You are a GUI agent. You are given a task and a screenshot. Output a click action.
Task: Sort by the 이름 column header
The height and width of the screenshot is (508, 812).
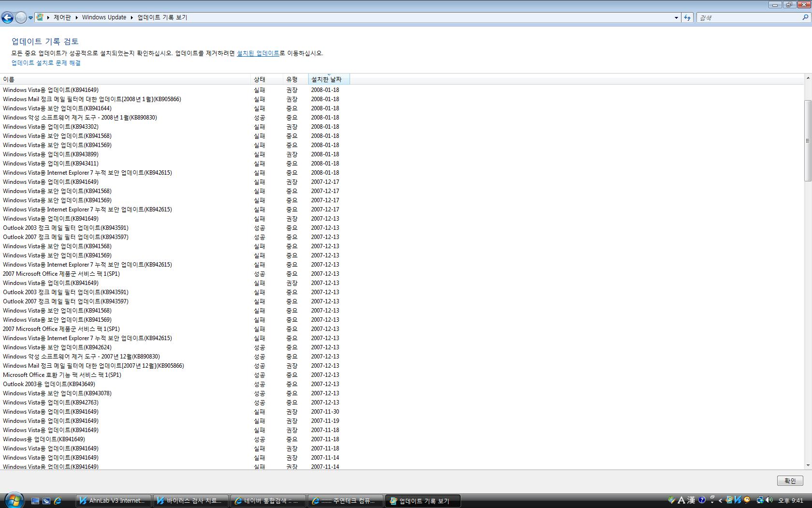126,79
